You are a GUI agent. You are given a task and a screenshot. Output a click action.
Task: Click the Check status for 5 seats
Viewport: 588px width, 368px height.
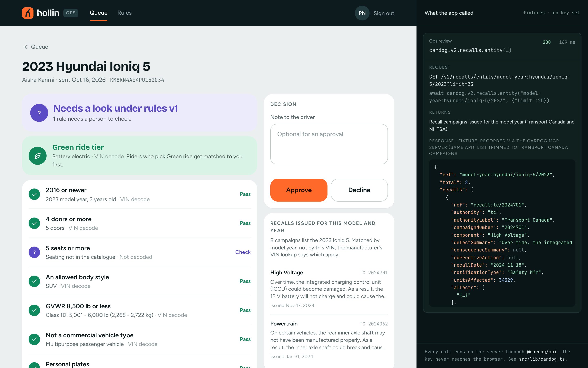point(243,252)
